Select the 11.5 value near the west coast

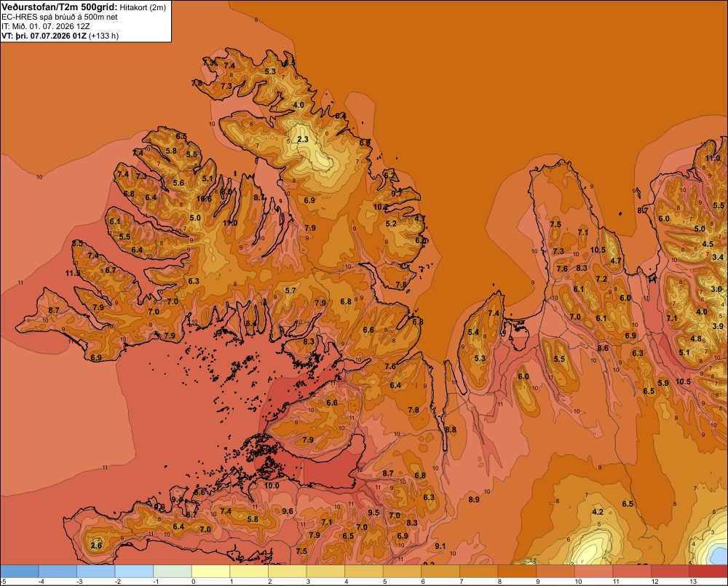[72, 274]
